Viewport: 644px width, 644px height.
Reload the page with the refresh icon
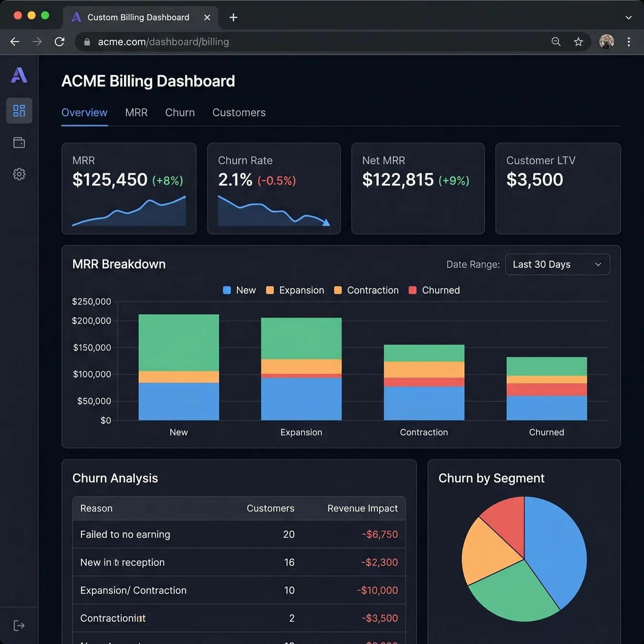[x=60, y=42]
